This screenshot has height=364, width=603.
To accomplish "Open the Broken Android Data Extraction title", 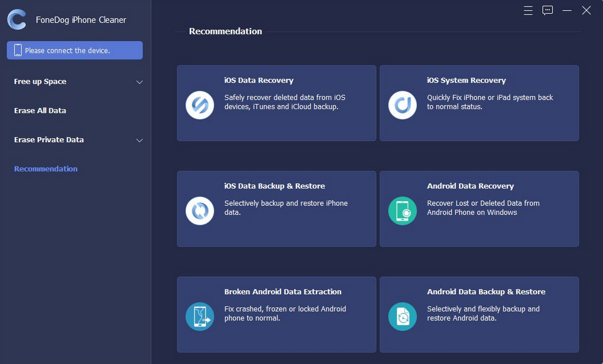I will pyautogui.click(x=283, y=292).
